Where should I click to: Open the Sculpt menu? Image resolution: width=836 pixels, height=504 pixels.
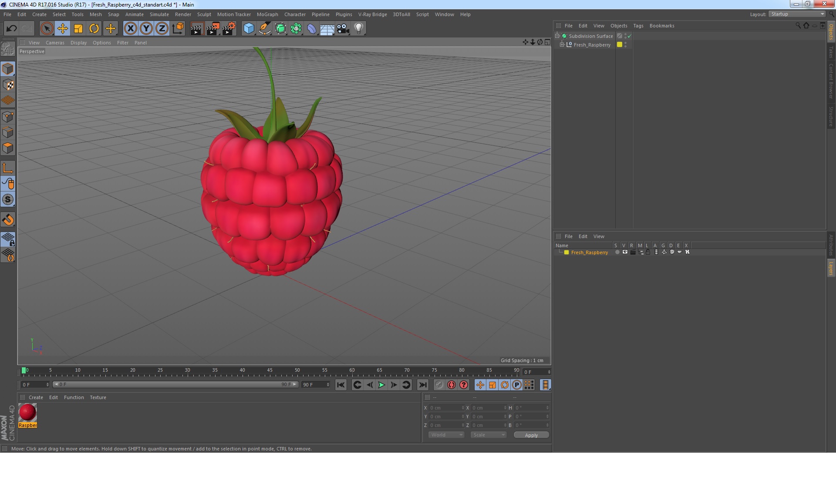pos(204,14)
